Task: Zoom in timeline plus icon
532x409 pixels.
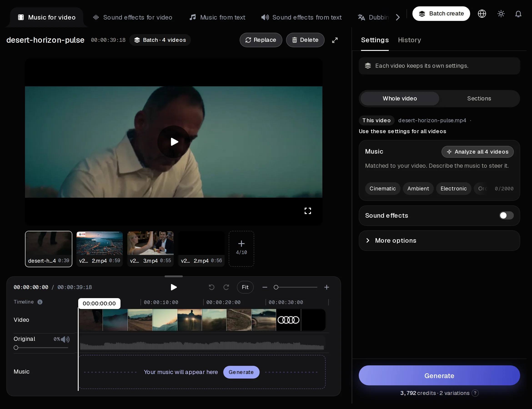Action: (327, 287)
